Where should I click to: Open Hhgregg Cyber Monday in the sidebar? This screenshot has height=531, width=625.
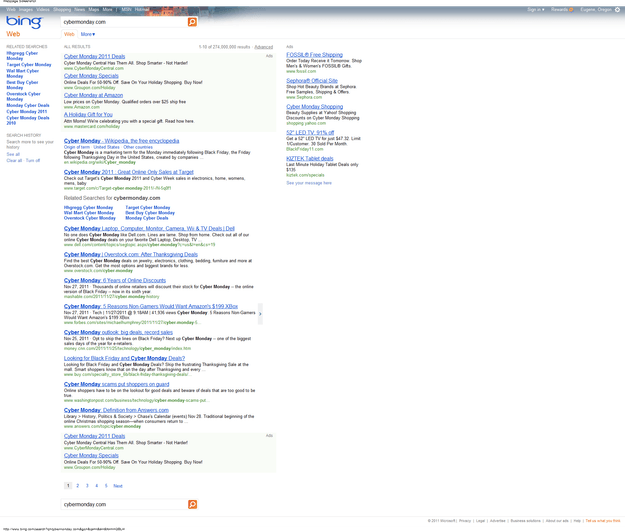point(22,56)
